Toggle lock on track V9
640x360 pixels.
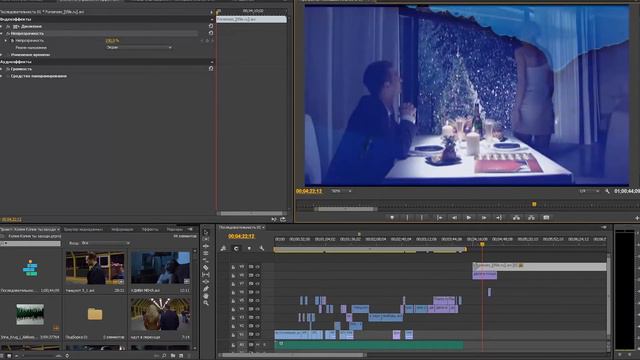(x=233, y=267)
